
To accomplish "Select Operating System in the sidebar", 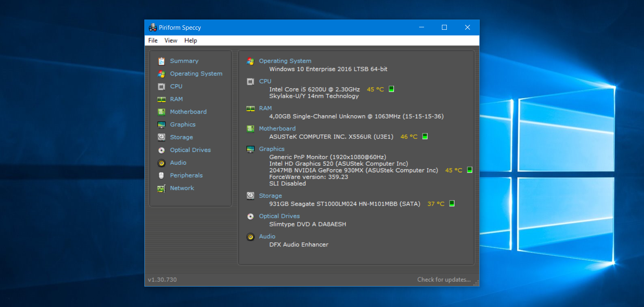I will pos(196,74).
